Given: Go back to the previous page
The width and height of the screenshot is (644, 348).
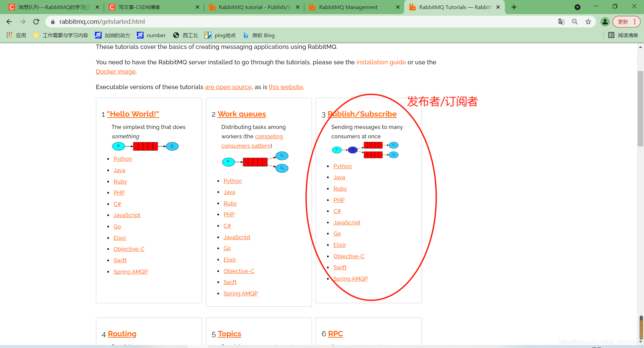Looking at the screenshot, I should [9, 22].
